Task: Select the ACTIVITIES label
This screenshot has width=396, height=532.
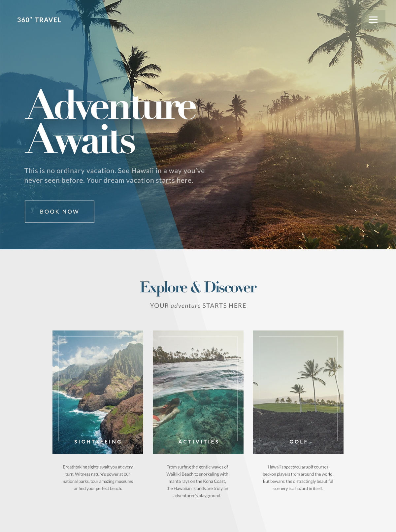Action: point(199,442)
